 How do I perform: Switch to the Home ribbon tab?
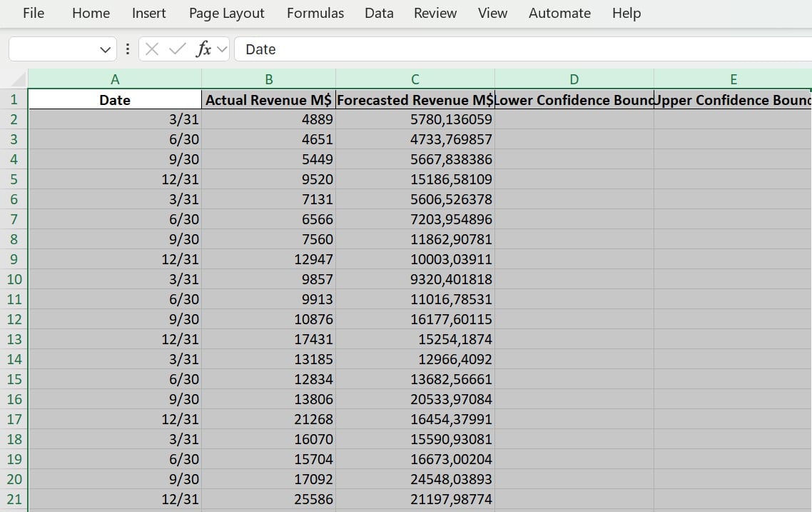tap(90, 13)
